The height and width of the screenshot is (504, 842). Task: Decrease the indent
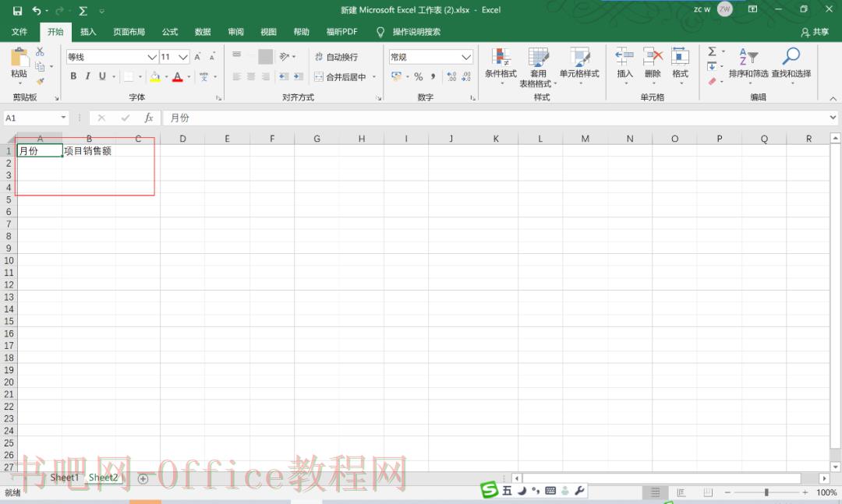point(284,77)
